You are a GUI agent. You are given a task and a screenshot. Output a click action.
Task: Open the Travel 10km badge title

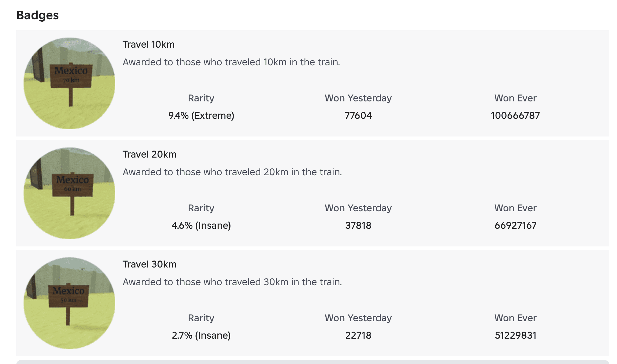tap(149, 45)
